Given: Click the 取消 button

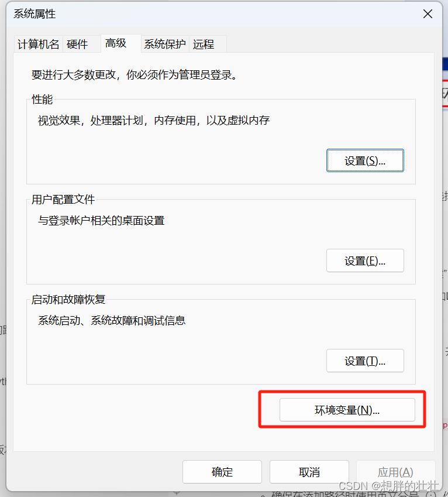Looking at the screenshot, I should [309, 472].
